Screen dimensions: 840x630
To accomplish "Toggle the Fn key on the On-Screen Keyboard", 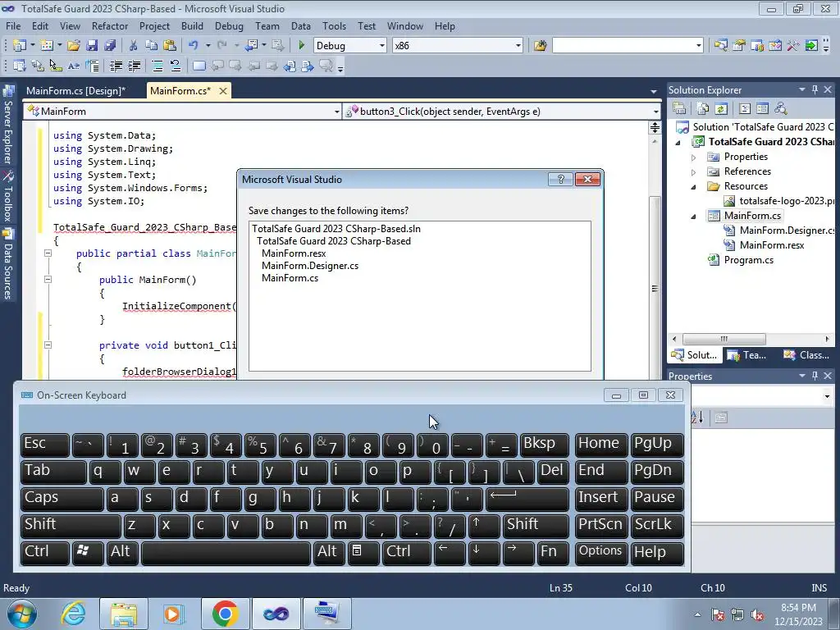I will pyautogui.click(x=554, y=552).
